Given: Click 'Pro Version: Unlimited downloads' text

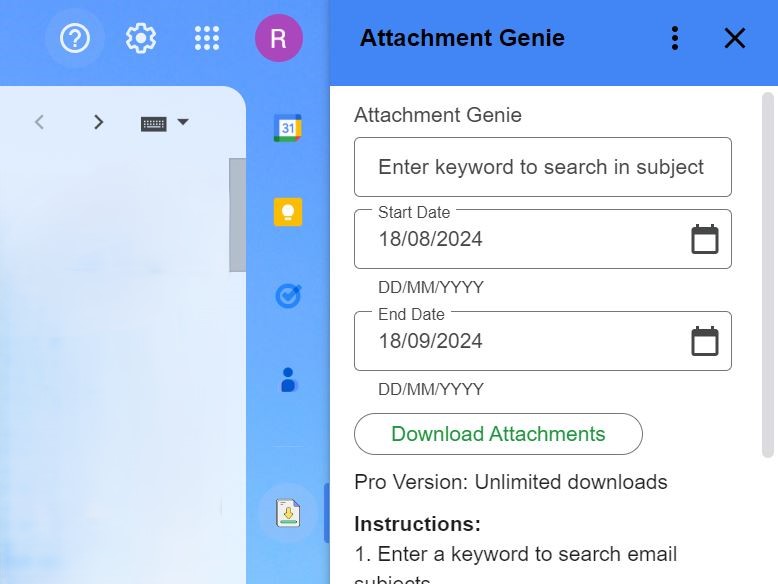Looking at the screenshot, I should coord(511,482).
